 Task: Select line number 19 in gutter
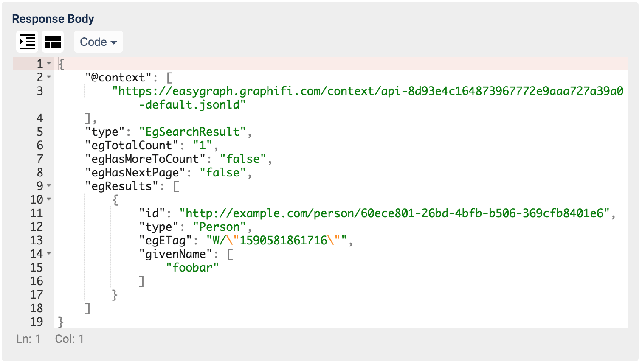(x=37, y=322)
